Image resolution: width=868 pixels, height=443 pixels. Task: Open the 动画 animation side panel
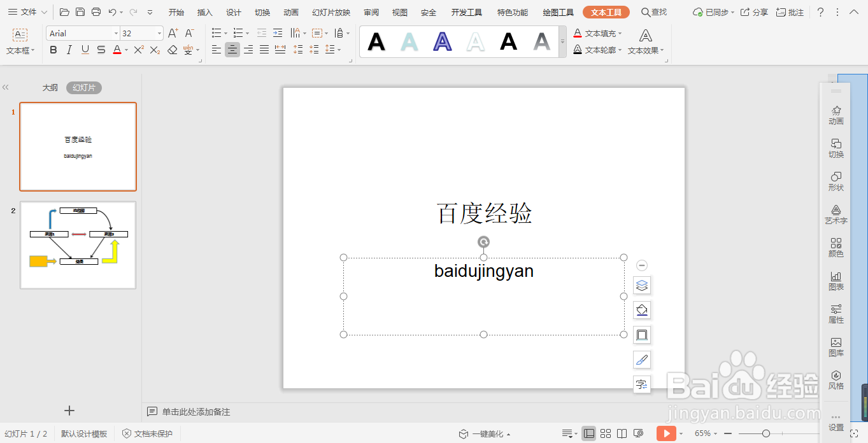(836, 115)
